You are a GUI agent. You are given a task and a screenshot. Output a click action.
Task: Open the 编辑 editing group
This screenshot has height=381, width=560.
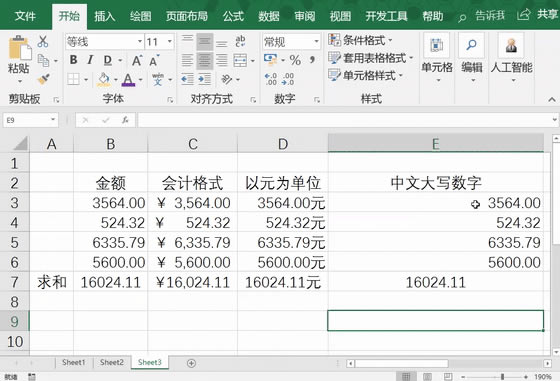tap(471, 58)
